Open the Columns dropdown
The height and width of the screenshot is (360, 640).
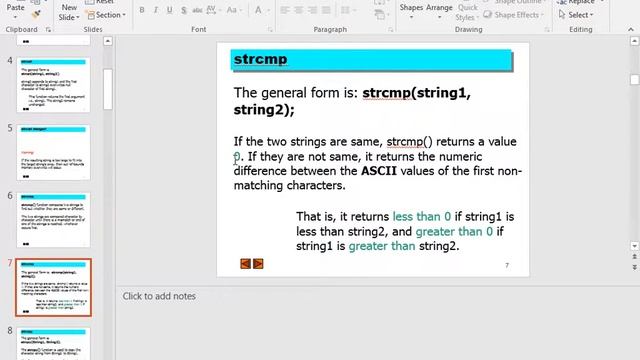[x=348, y=10]
